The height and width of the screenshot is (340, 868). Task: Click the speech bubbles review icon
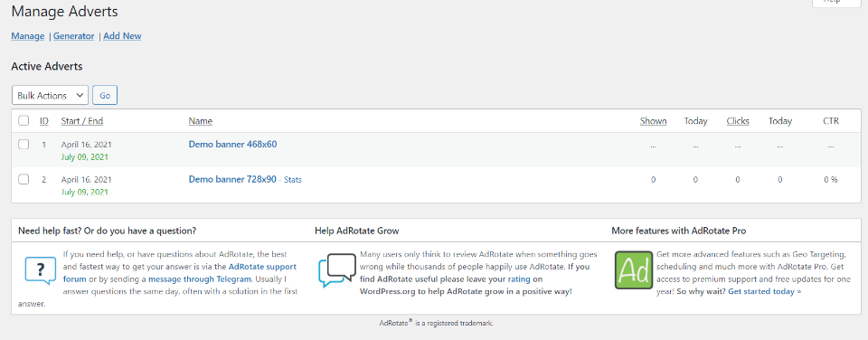coord(337,270)
